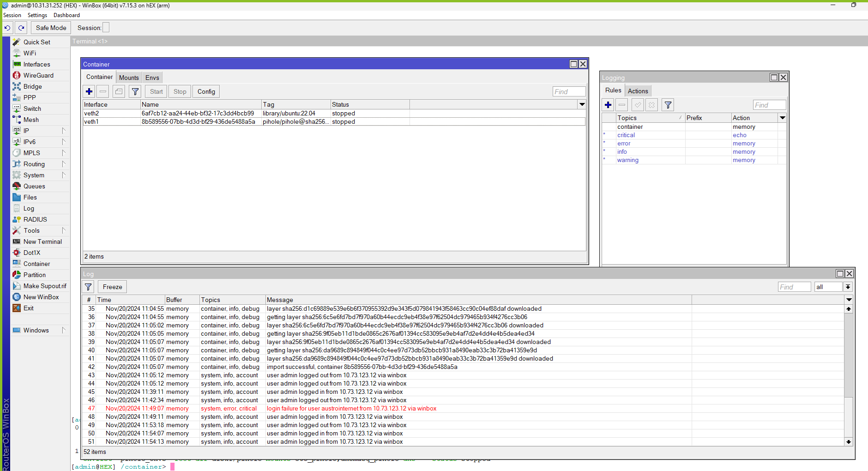Enable the selected logging rule with check icon
Screen dimensions: 868x471
click(638, 105)
